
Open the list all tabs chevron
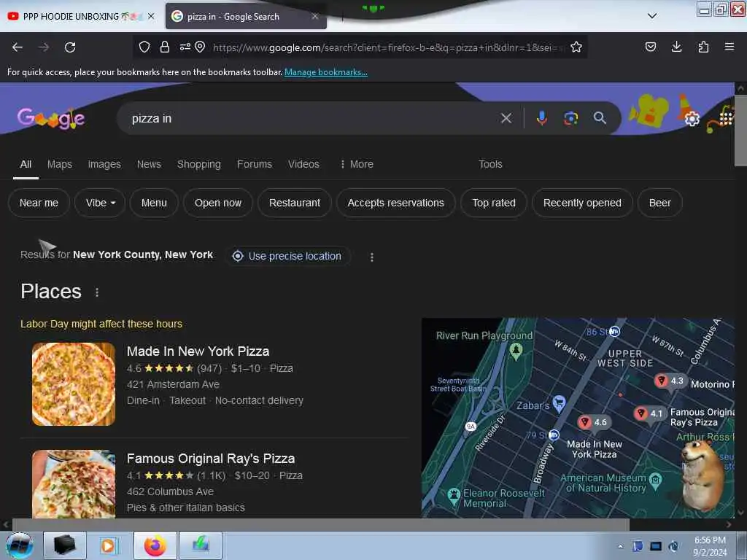pos(652,16)
